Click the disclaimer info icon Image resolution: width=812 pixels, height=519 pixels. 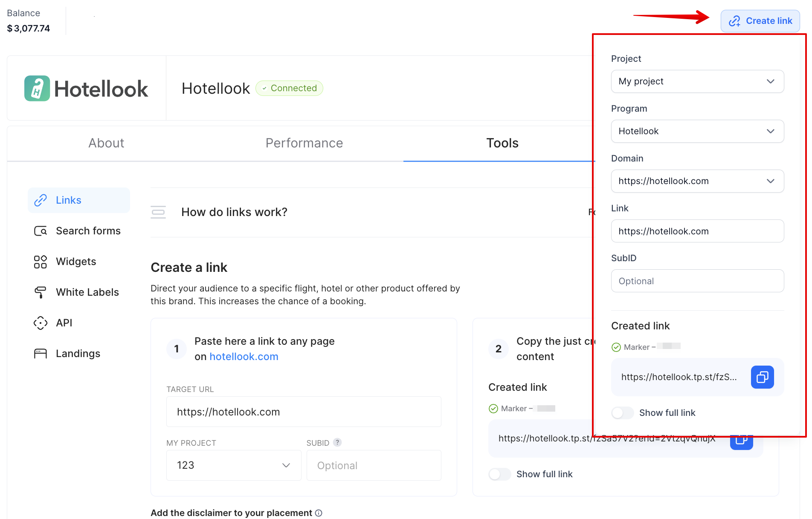point(319,513)
